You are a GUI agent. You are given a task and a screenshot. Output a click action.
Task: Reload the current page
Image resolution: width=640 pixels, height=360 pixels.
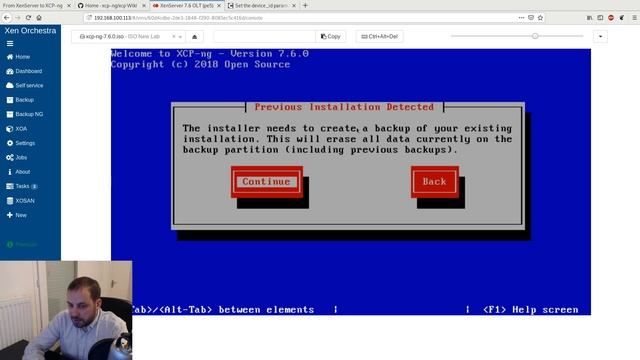click(28, 18)
